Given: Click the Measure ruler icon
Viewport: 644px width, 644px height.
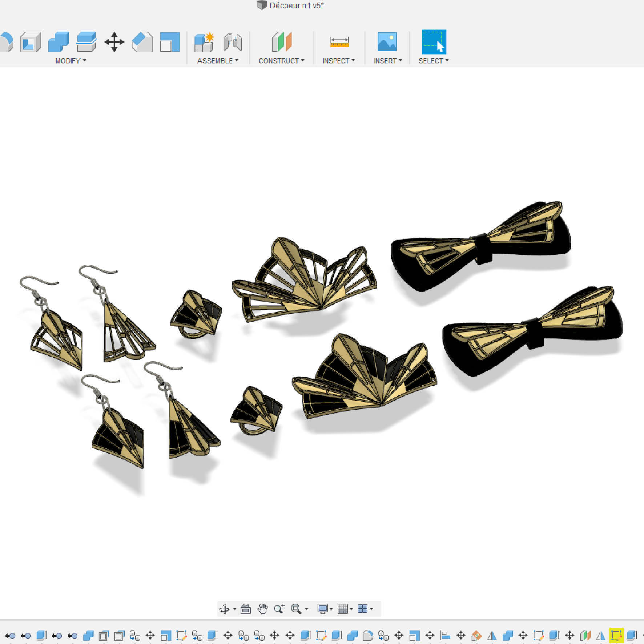Looking at the screenshot, I should pos(339,42).
